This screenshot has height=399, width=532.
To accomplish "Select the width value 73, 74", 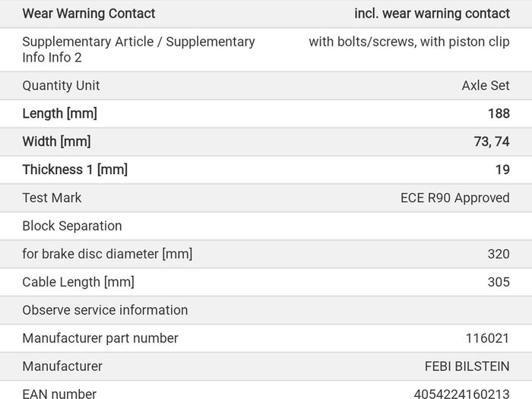I will 492,141.
